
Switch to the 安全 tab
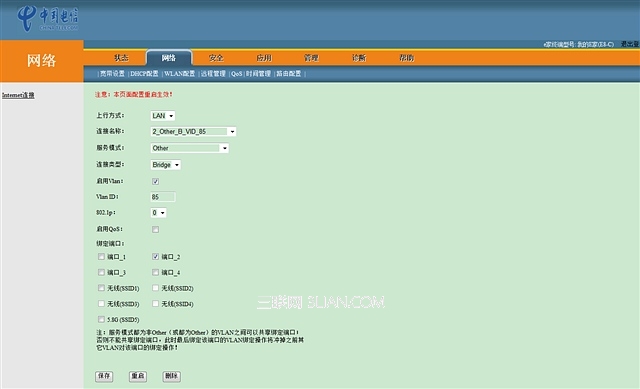216,58
